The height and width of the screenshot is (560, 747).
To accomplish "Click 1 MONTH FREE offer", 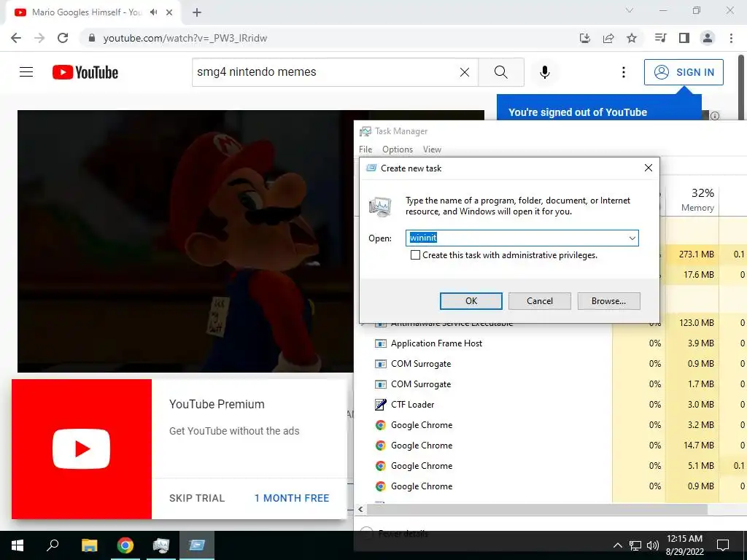I will point(292,498).
